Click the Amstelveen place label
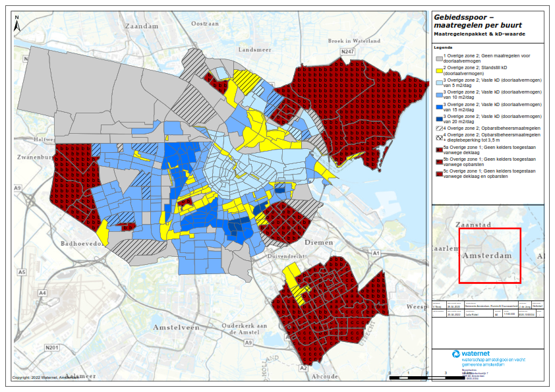Screen dimensions: 555x392 (175, 327)
